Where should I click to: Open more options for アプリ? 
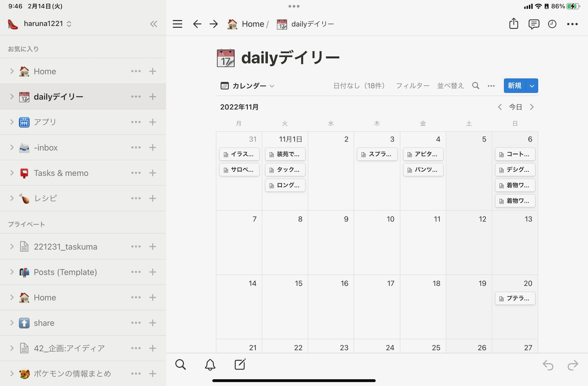pyautogui.click(x=136, y=122)
